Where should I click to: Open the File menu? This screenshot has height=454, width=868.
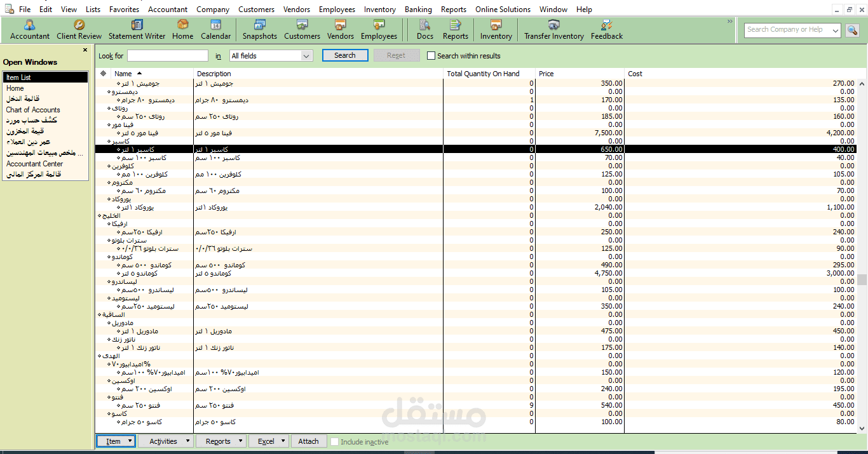click(25, 10)
